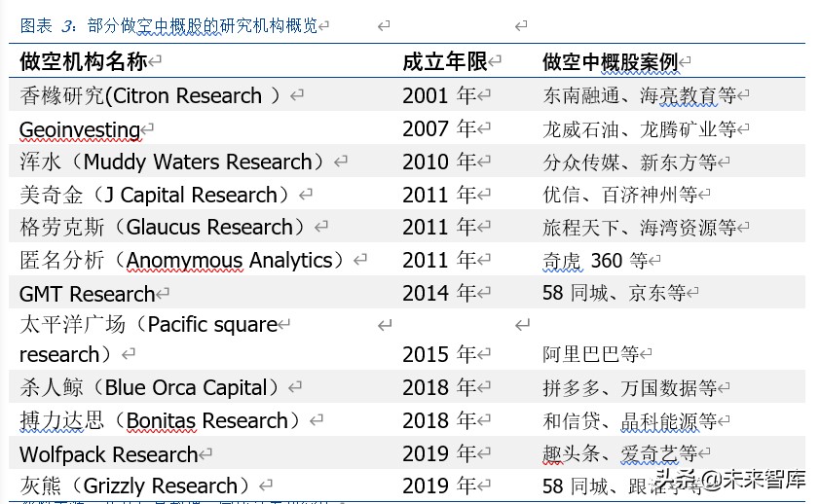Click the 2011 年 in the Anomymous Analytics row
This screenshot has height=504, width=820.
[x=439, y=260]
